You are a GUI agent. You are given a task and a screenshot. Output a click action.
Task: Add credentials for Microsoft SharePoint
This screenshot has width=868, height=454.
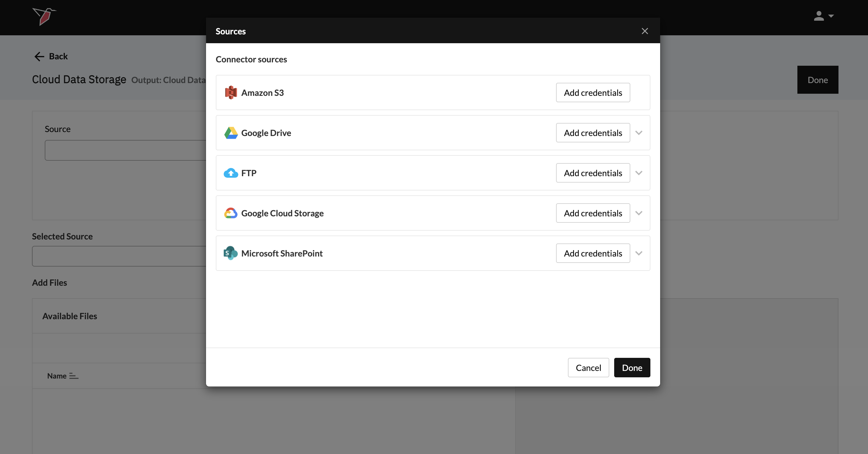click(x=593, y=253)
